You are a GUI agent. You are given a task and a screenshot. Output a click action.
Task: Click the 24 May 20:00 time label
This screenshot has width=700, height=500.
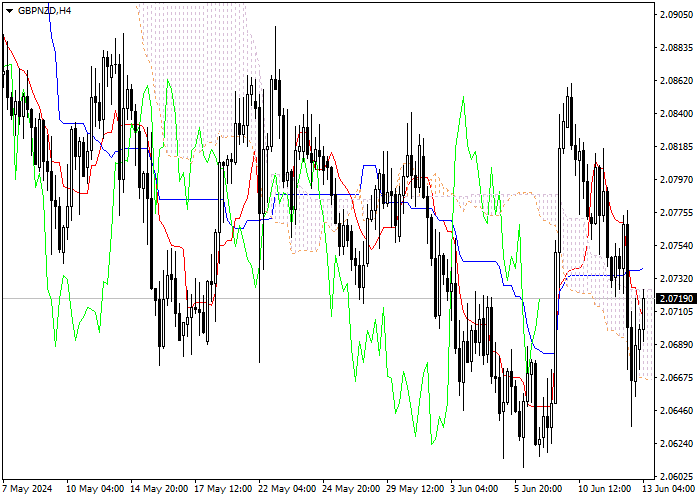click(352, 489)
